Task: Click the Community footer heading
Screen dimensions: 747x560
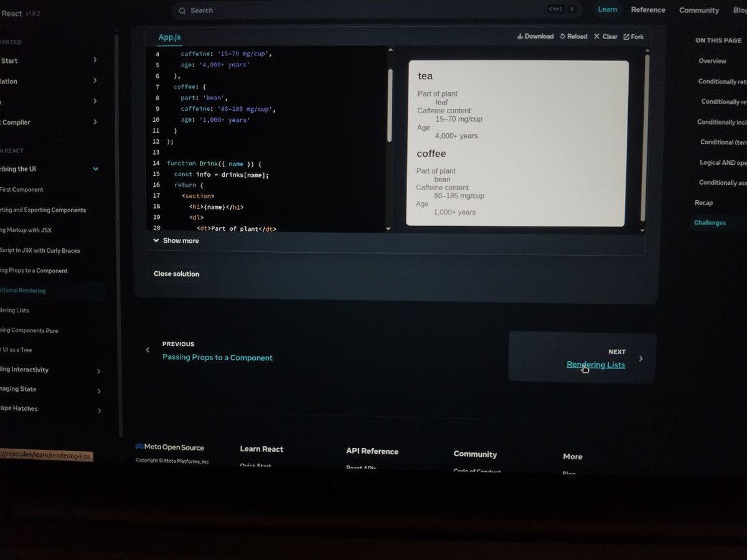Action: 476,454
